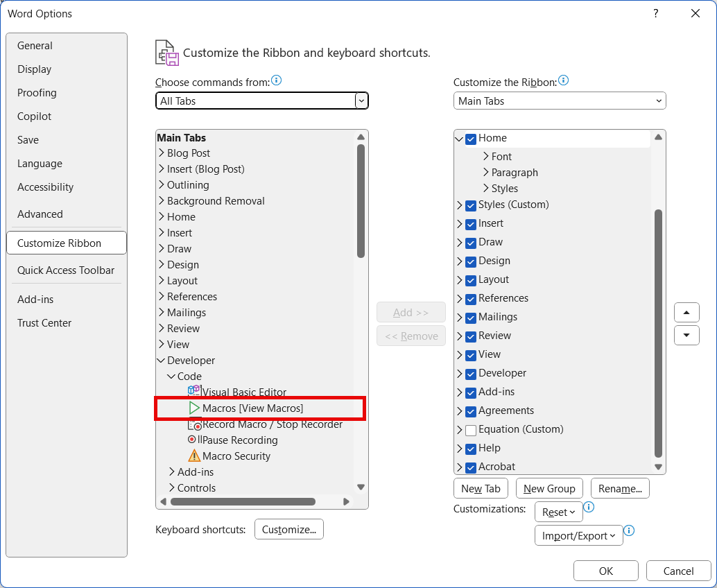This screenshot has height=588, width=717.
Task: Move selected item up with arrow button
Action: pos(686,313)
